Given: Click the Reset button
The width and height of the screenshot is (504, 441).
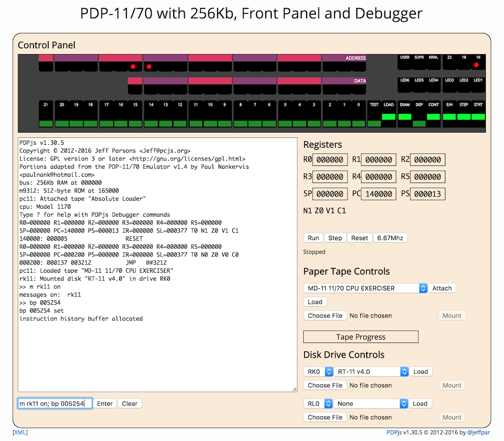Looking at the screenshot, I should tap(359, 238).
